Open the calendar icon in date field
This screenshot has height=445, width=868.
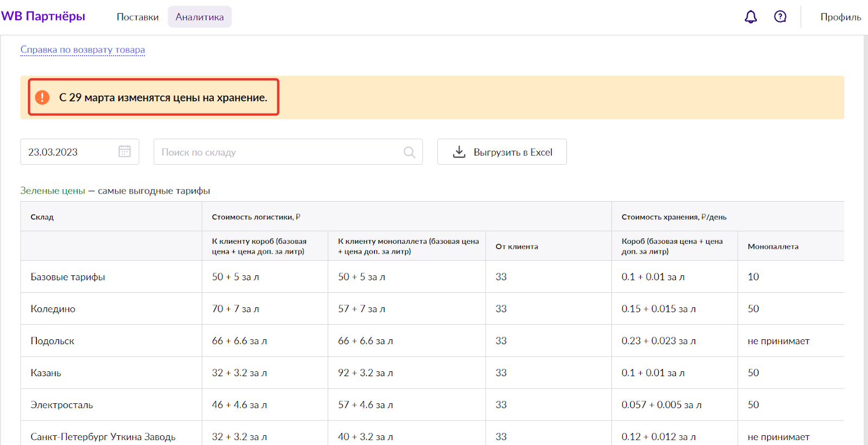[x=125, y=152]
